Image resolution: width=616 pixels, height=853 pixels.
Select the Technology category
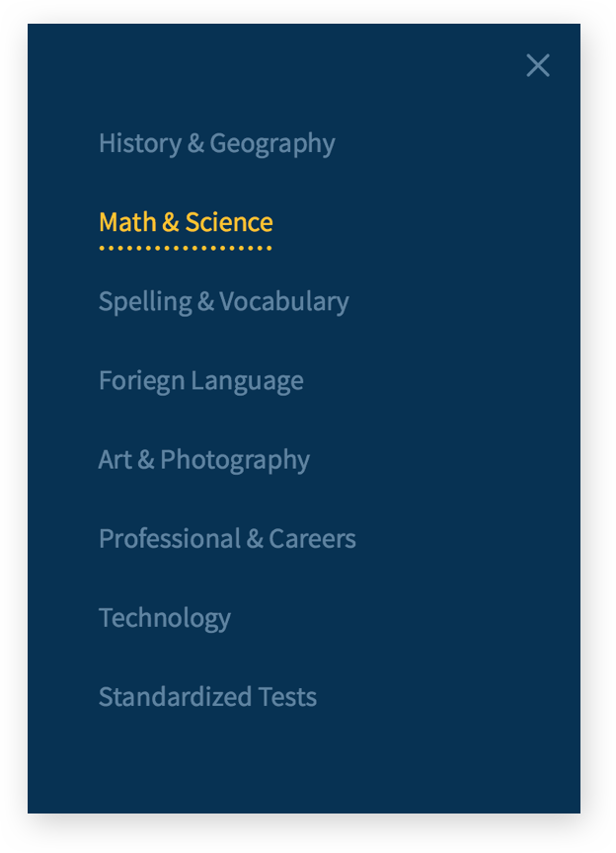(x=164, y=617)
